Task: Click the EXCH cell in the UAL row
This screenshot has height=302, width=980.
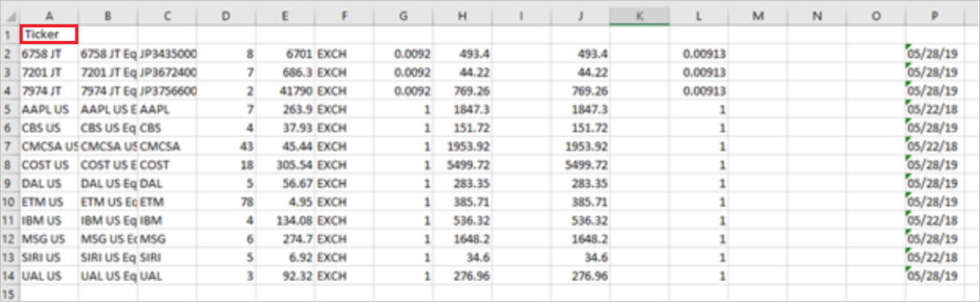Action: [x=344, y=277]
